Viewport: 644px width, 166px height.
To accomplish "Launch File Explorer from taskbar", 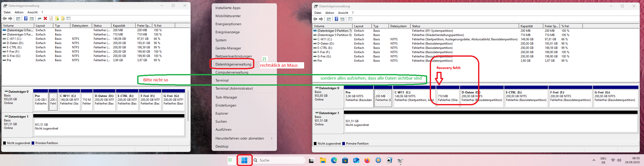I will click(x=323, y=160).
